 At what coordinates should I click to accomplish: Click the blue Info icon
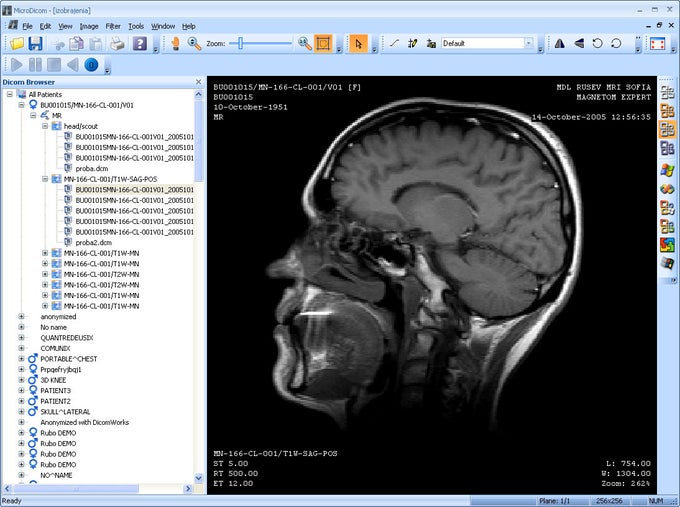pyautogui.click(x=91, y=65)
